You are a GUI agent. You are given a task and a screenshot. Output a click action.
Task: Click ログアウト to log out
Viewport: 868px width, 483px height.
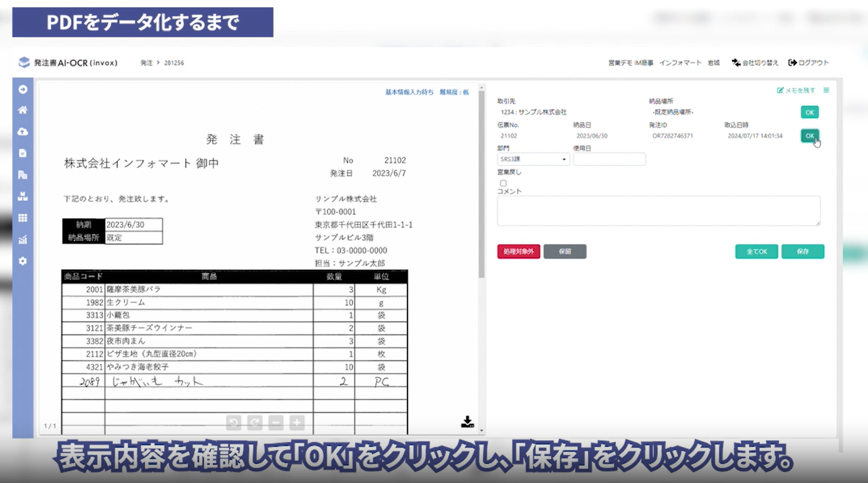pyautogui.click(x=808, y=63)
